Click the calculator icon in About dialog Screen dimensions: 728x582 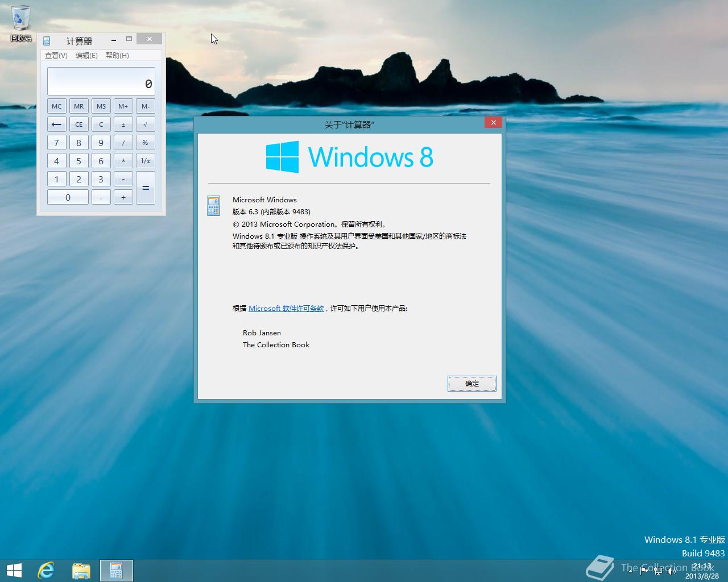click(214, 206)
